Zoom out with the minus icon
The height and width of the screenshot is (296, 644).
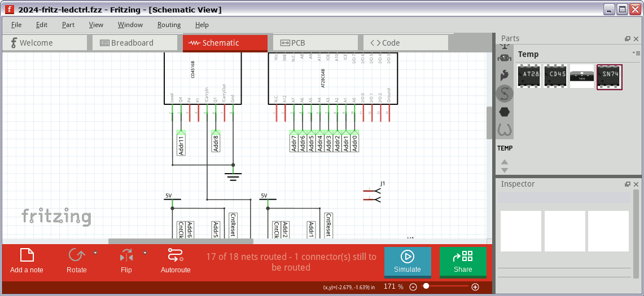414,287
